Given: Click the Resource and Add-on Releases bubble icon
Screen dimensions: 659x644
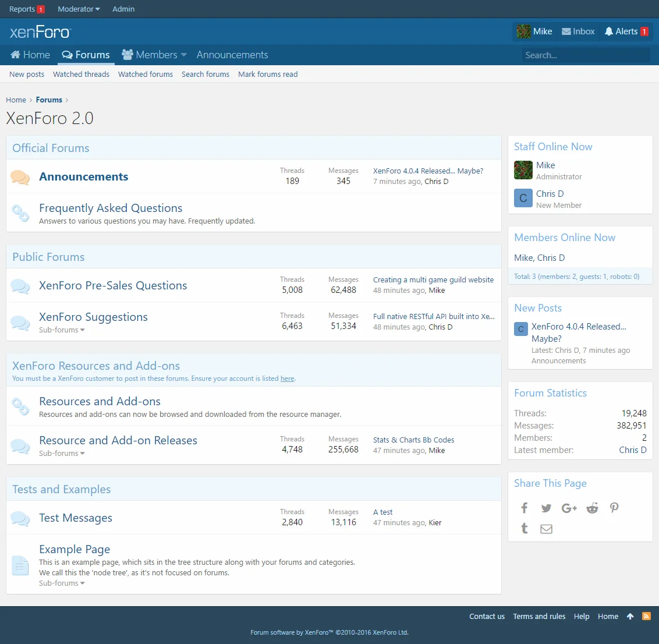Looking at the screenshot, I should click(20, 445).
